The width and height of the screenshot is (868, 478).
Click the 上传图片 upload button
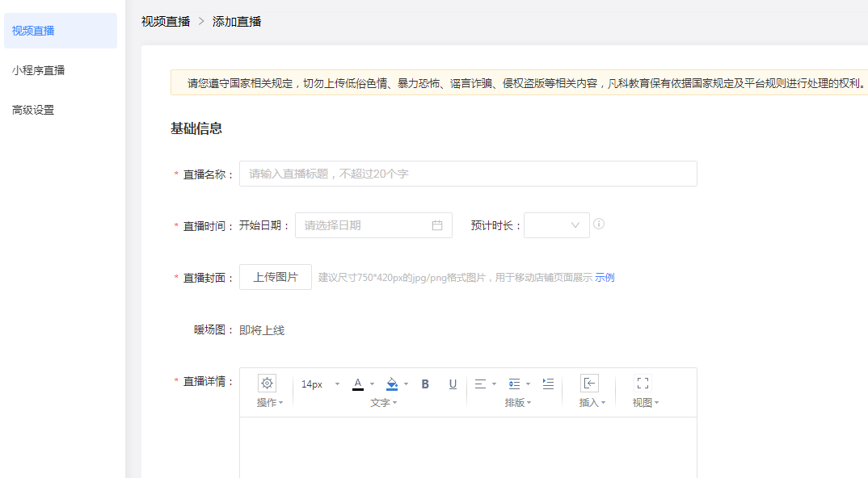click(x=276, y=277)
